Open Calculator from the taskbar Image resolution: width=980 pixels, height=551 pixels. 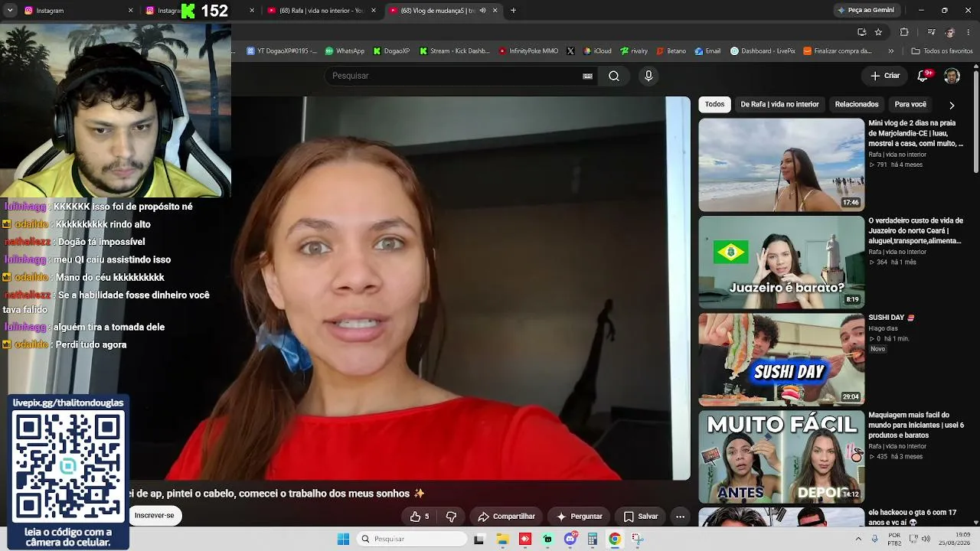point(592,539)
